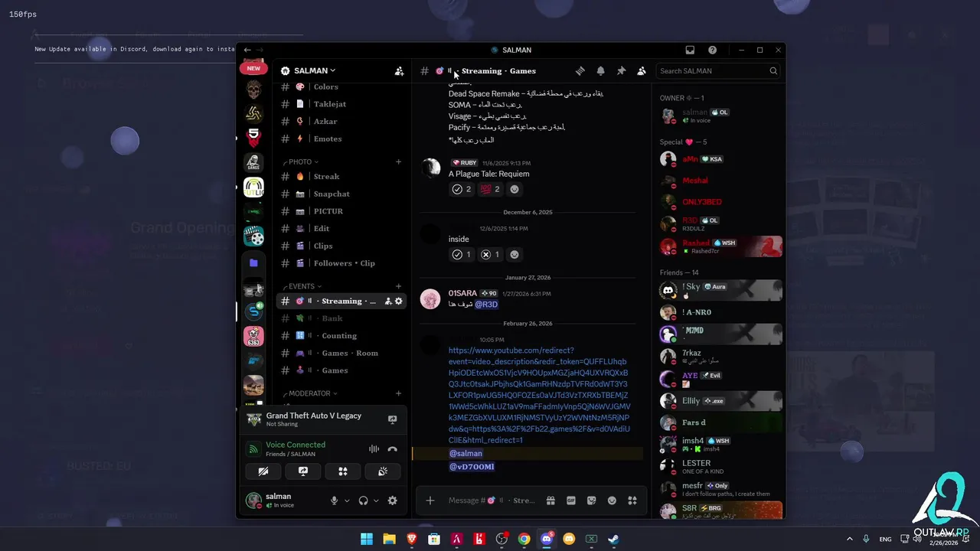Add reaction to A Plague Tale message
Image resolution: width=980 pixels, height=551 pixels.
click(x=514, y=189)
